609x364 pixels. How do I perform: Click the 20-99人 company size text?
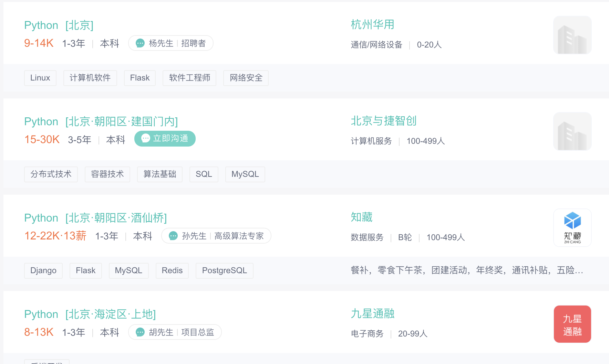(x=413, y=334)
